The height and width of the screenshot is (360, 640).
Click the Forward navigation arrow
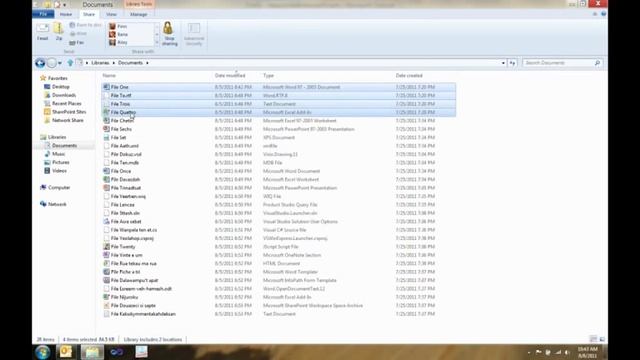[x=51, y=63]
